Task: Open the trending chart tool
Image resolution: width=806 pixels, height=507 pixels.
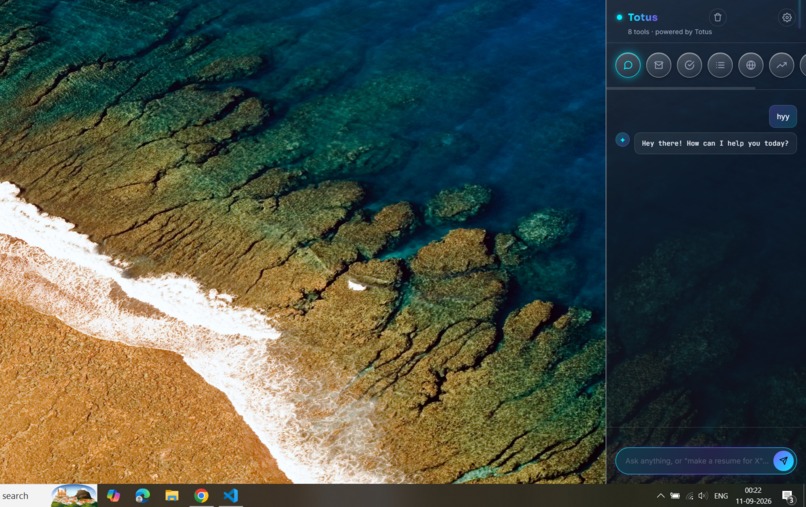Action: [x=782, y=65]
